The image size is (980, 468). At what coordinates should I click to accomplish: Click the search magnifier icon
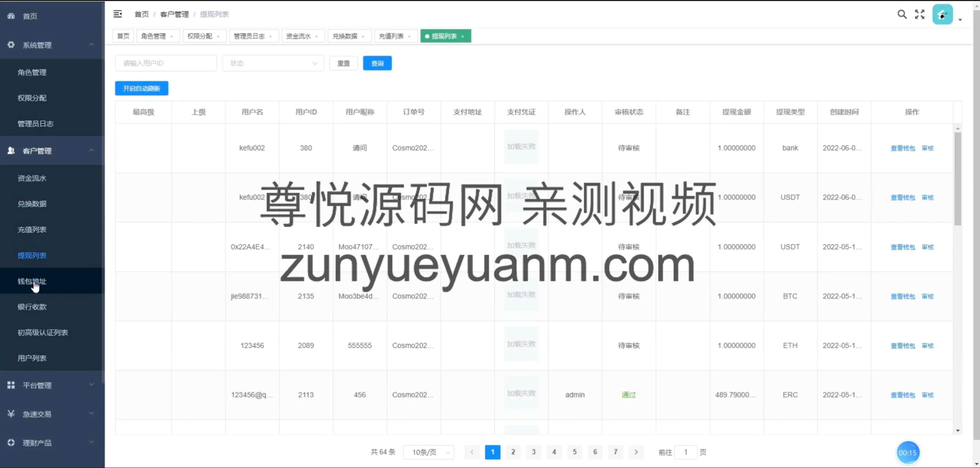[x=902, y=14]
